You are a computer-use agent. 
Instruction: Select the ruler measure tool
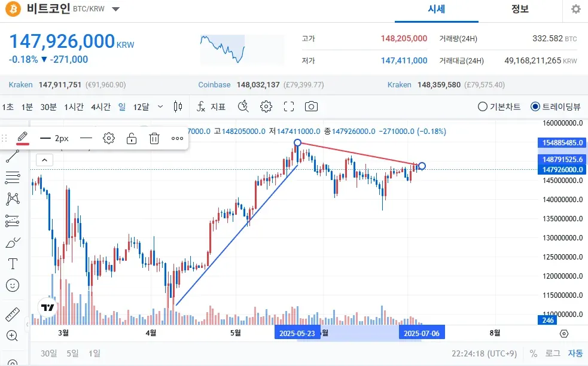(12, 314)
